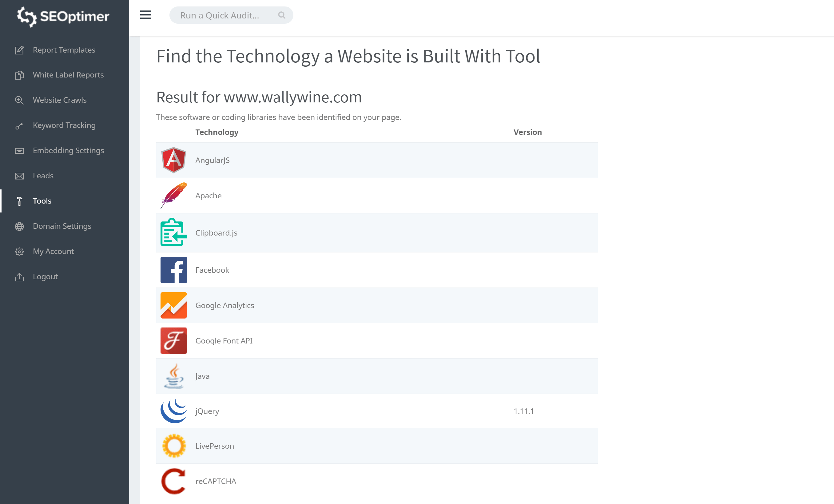The image size is (834, 504).
Task: Click the Apache feather icon
Action: point(173,195)
